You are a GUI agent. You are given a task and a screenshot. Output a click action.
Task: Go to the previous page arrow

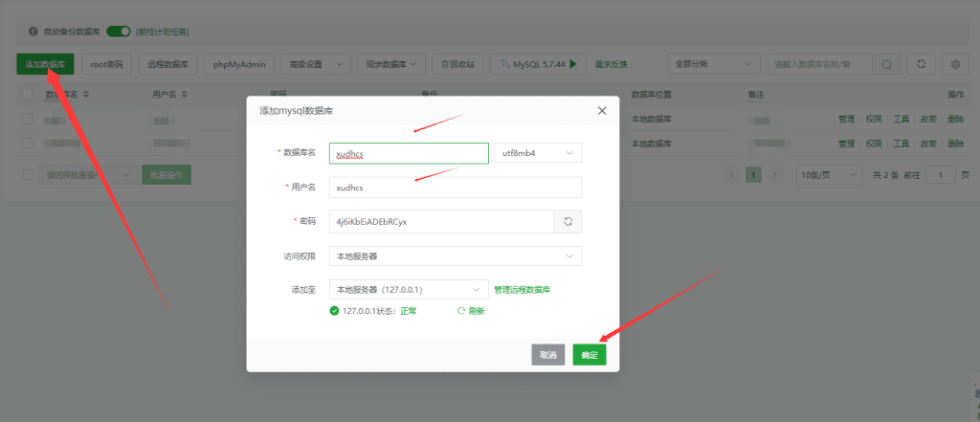tap(732, 175)
